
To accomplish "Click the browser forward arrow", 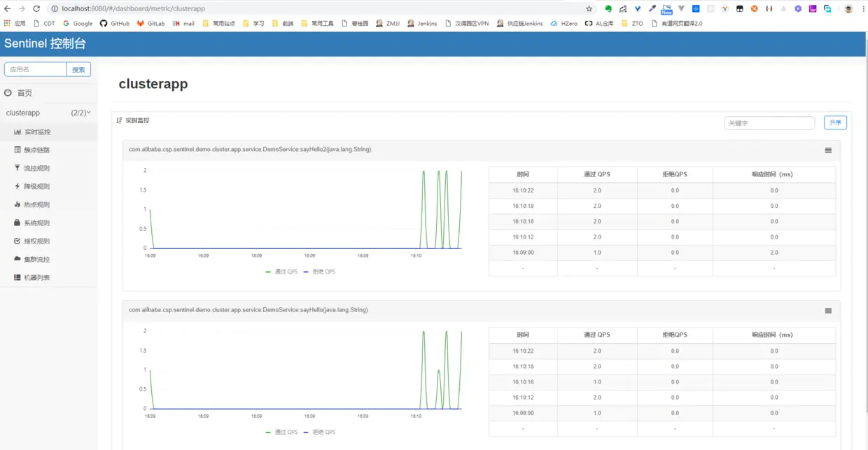I will (21, 8).
